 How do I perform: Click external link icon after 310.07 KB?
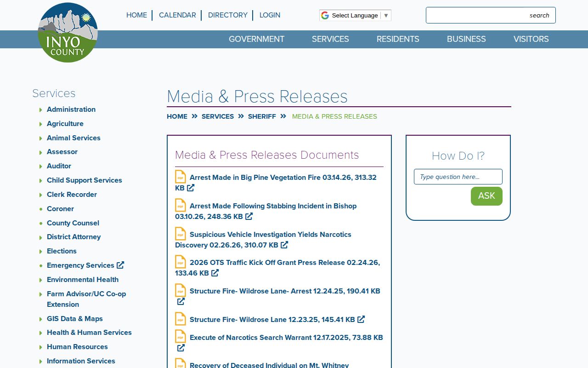click(x=284, y=245)
